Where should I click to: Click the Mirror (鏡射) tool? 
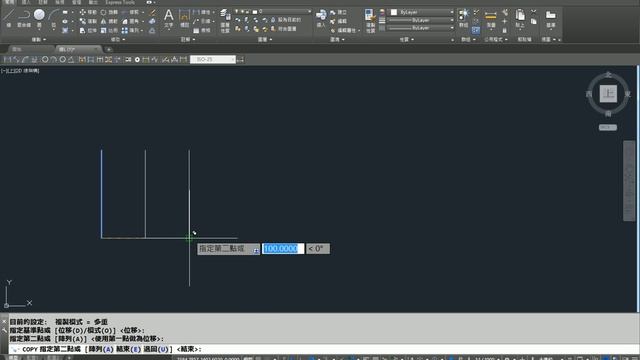coord(109,21)
